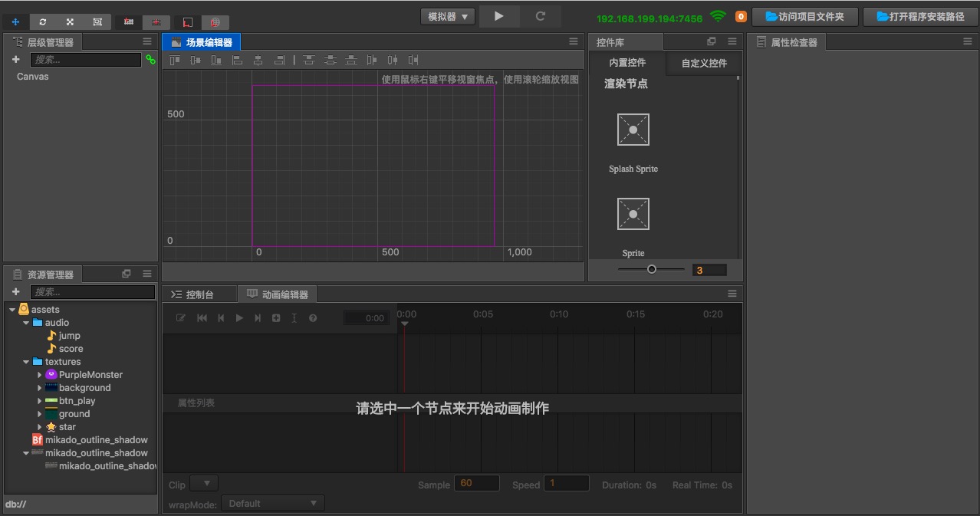This screenshot has height=516, width=980.
Task: Distribute nodes by top edges
Action: click(309, 60)
